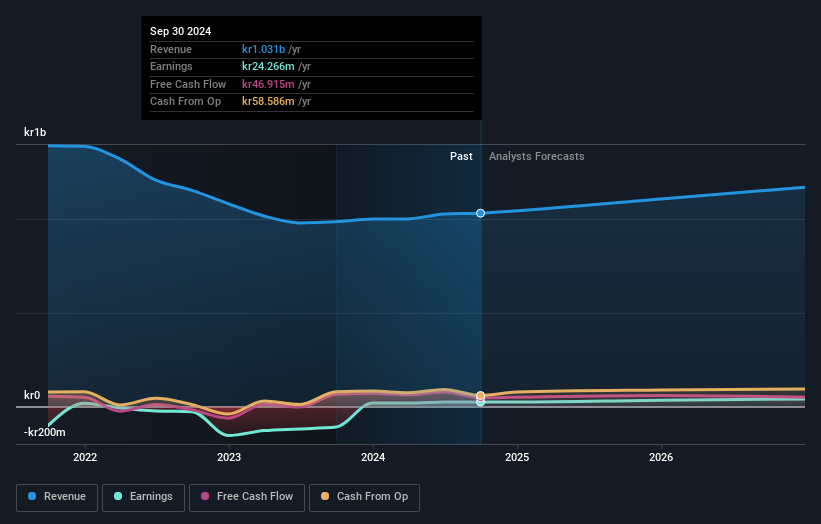821x524 pixels.
Task: Click the Free Cash Flow row label in tooltip
Action: pyautogui.click(x=188, y=84)
